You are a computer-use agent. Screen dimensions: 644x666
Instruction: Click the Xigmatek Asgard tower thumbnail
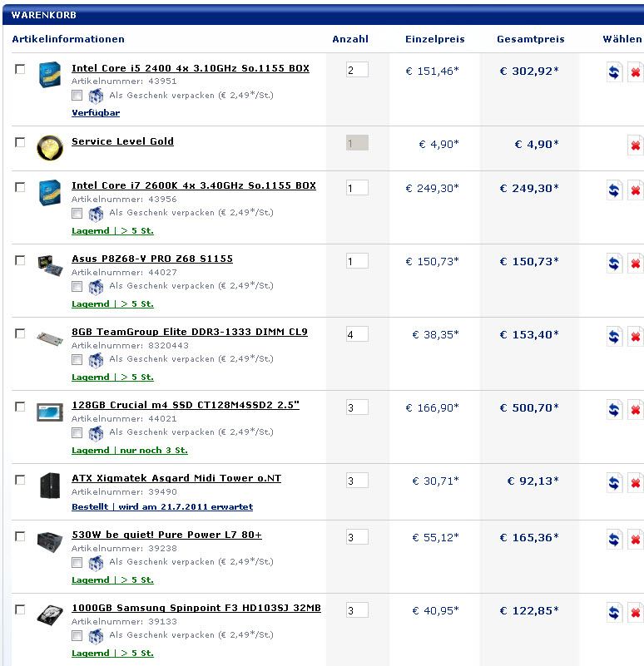[50, 485]
